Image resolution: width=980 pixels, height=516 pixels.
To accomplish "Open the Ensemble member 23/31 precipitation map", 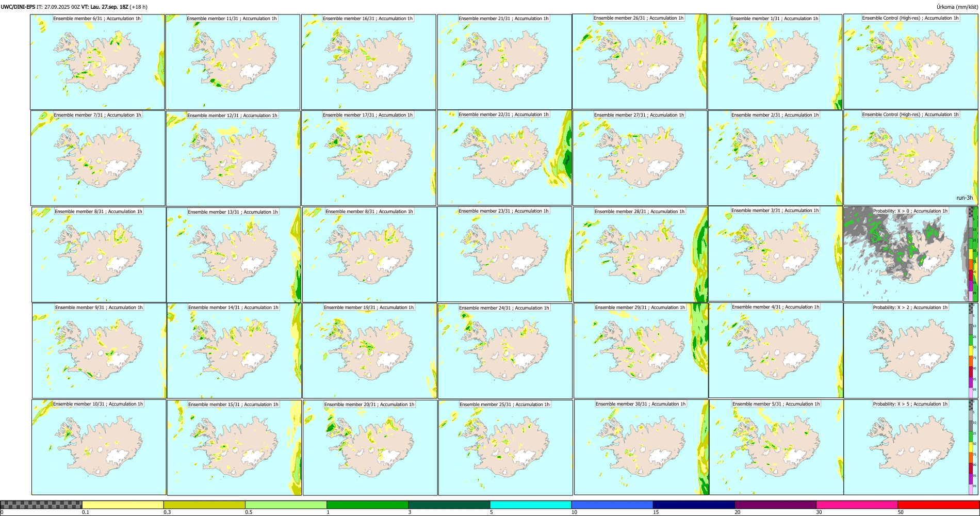I will (504, 254).
